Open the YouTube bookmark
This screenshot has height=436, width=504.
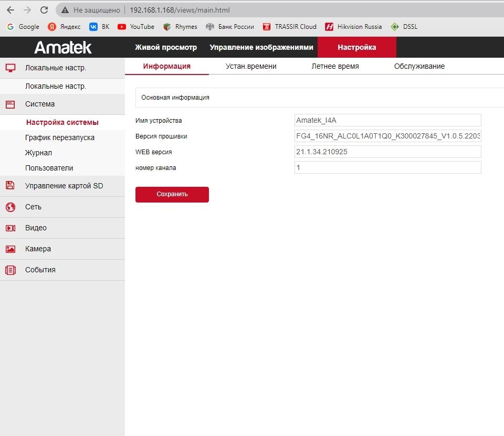135,27
